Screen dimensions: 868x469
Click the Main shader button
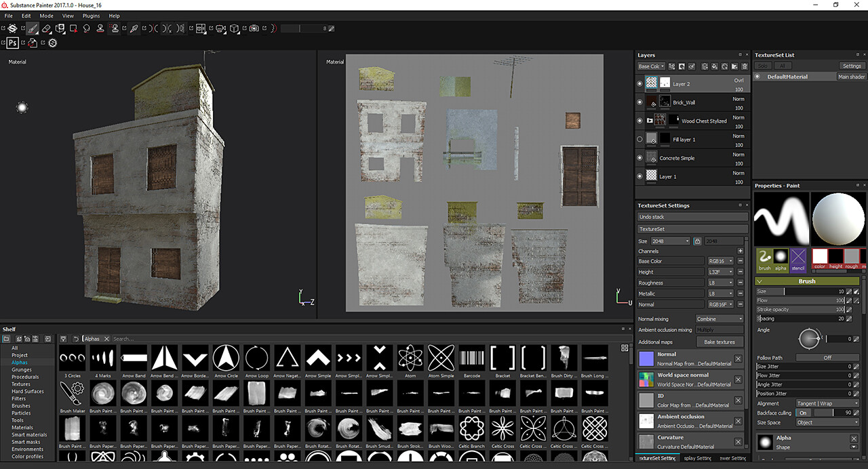(852, 77)
